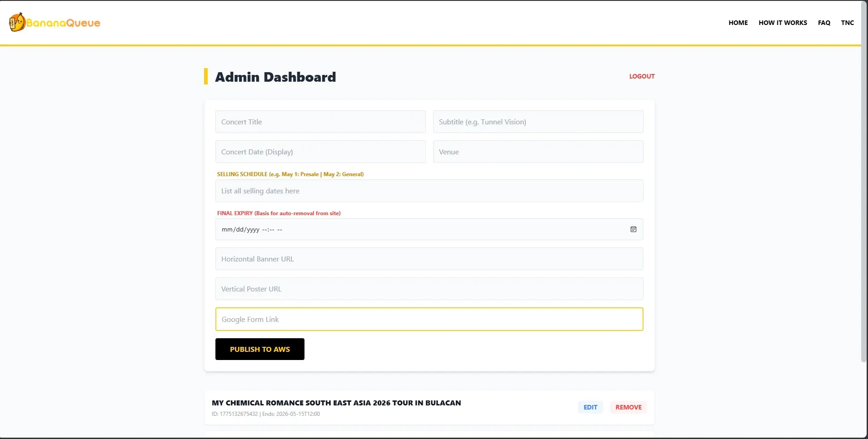
Task: Open the TNC page
Action: coord(847,23)
